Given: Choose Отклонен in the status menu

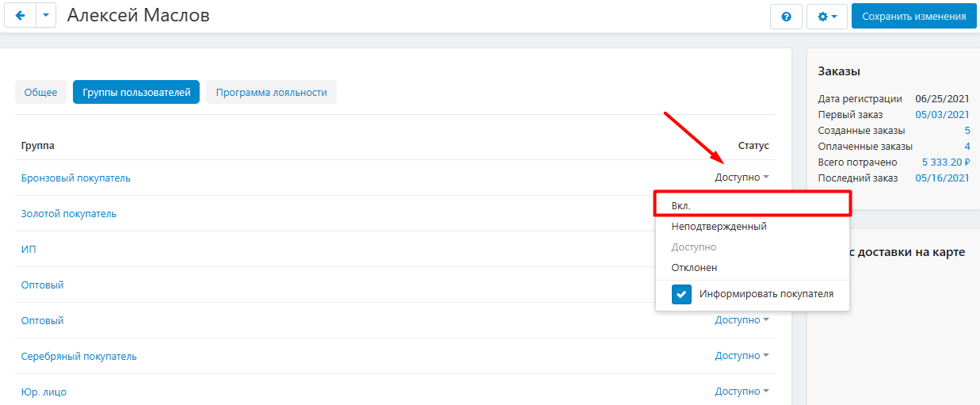Looking at the screenshot, I should point(753,268).
